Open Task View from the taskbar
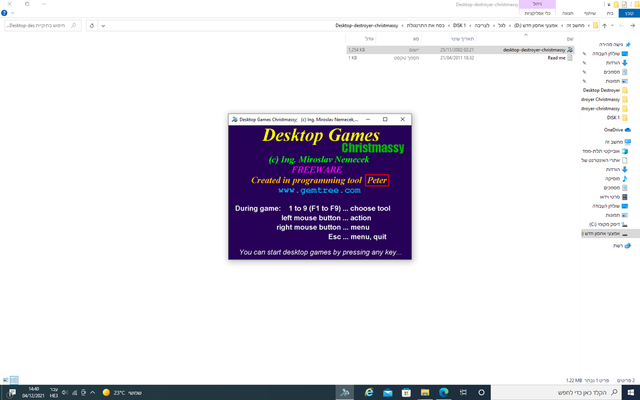Viewport: 640px width, 400px height. [463, 392]
